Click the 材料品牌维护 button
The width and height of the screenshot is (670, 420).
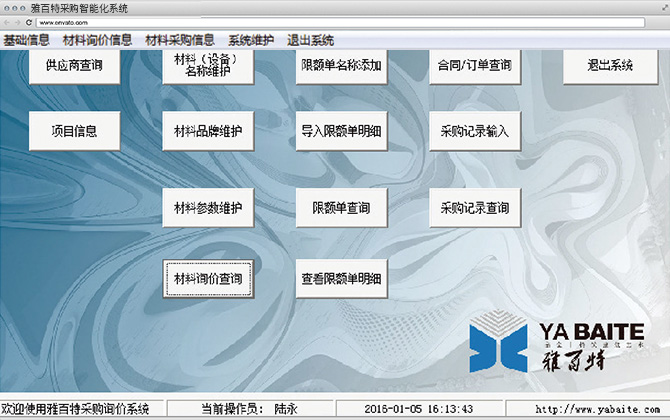[208, 130]
